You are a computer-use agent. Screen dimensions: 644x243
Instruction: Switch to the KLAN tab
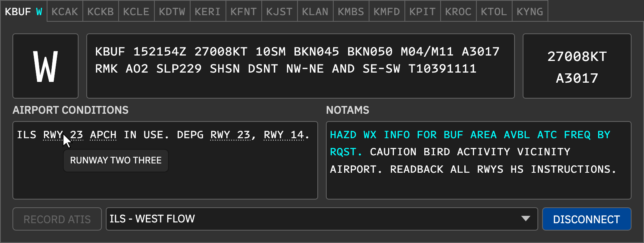point(315,12)
